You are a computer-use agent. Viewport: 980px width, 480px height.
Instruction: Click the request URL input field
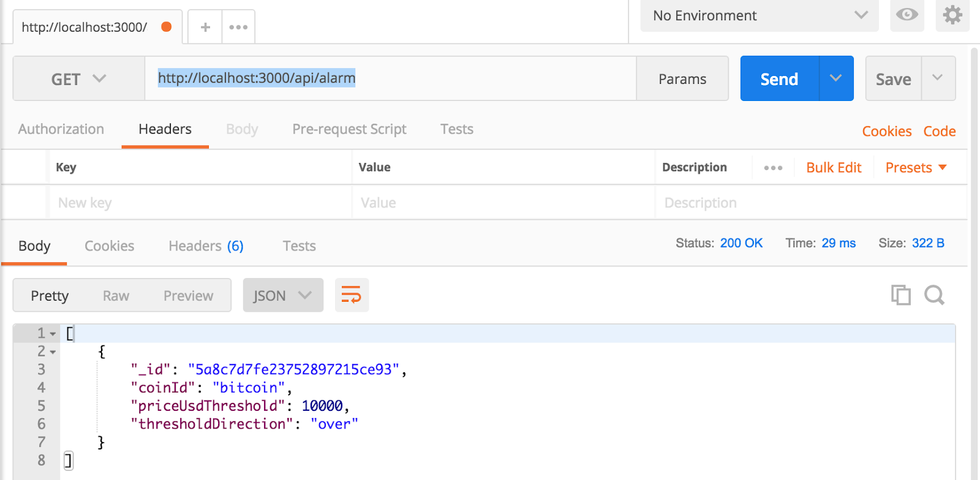(390, 78)
